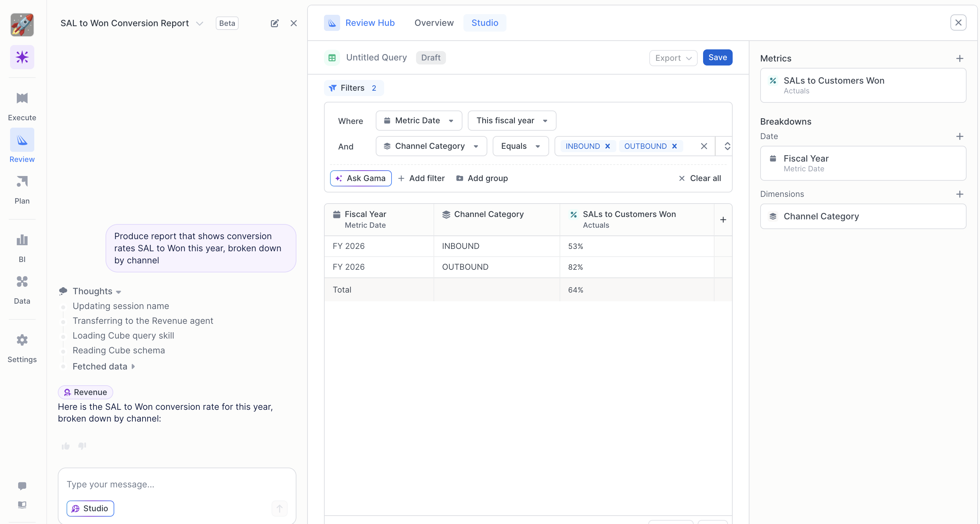Expand the Fetched data step
The width and height of the screenshot is (980, 524).
pos(133,366)
